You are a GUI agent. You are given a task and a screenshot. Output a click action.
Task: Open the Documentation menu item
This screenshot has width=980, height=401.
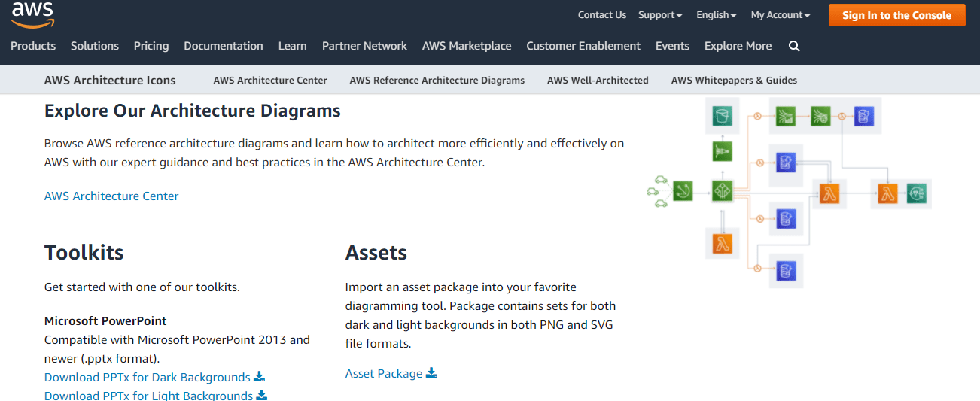[224, 46]
